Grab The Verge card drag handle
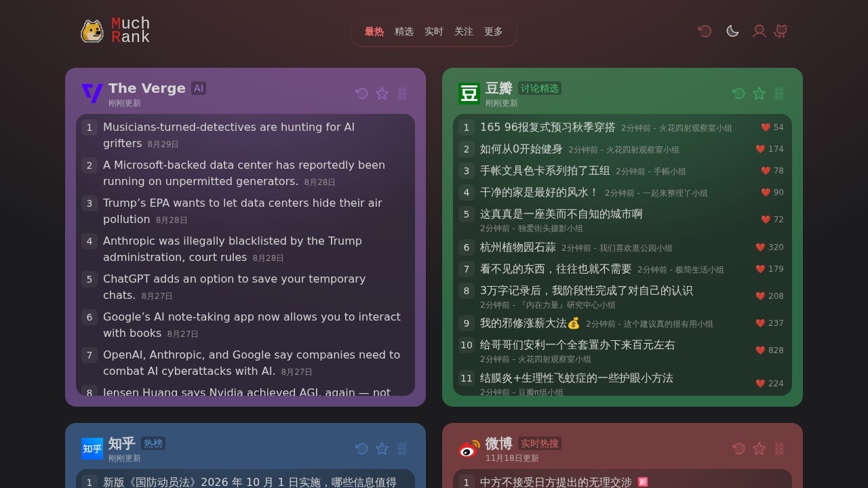This screenshot has height=488, width=868. (x=402, y=94)
